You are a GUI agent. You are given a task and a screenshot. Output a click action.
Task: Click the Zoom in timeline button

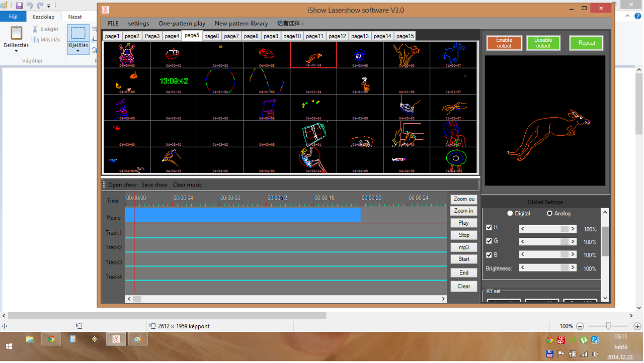(463, 211)
